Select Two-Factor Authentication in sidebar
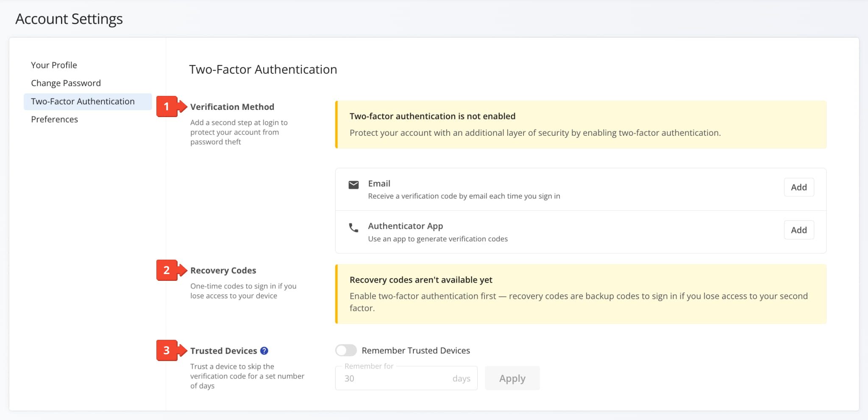The image size is (868, 420). click(88, 101)
